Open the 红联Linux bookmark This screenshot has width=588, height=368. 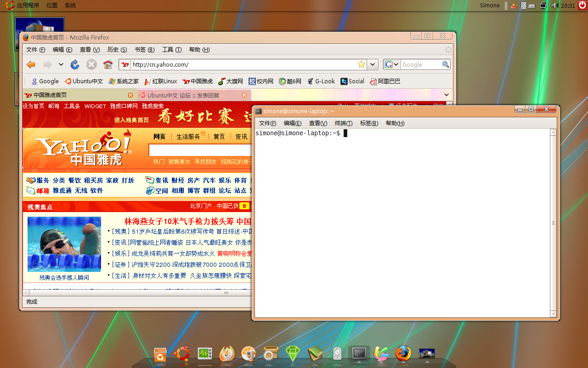(160, 81)
